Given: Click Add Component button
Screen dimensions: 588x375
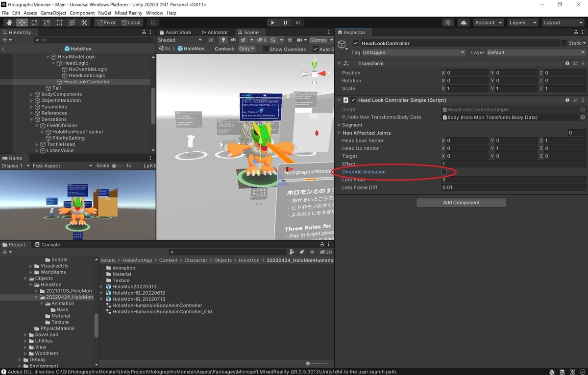Looking at the screenshot, I should coord(461,203).
